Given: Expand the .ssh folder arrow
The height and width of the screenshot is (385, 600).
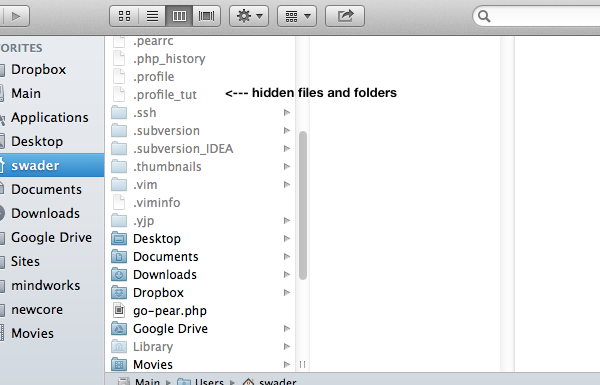Looking at the screenshot, I should (x=287, y=113).
